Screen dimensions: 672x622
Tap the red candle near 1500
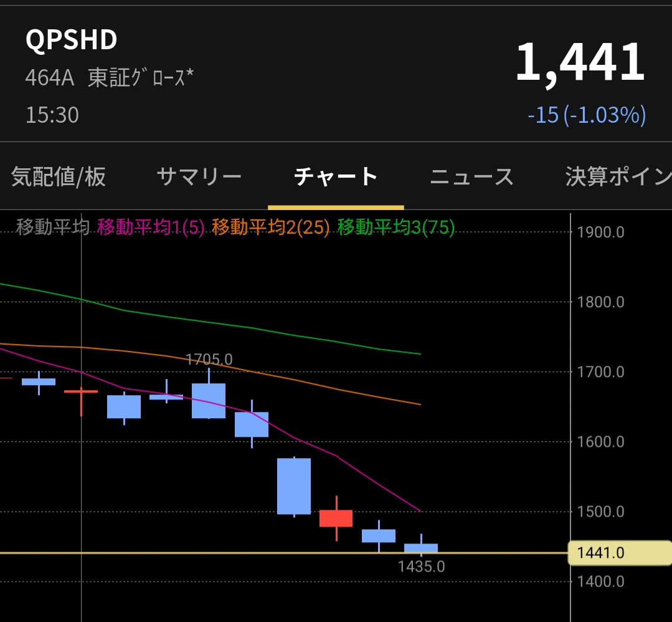336,518
